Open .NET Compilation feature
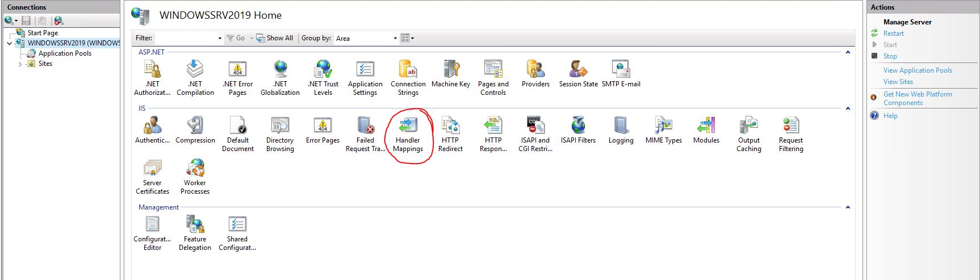This screenshot has height=280, width=980. click(195, 78)
